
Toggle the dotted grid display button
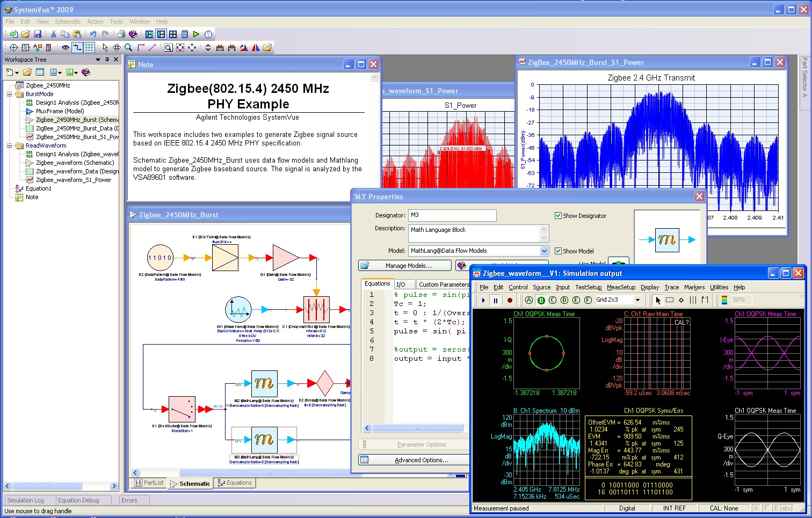tap(89, 48)
